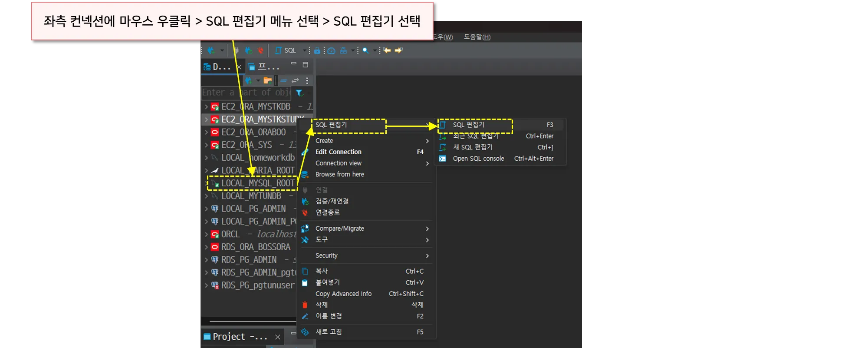Open the Create submenu in context menu
This screenshot has height=348, width=868.
pos(366,141)
